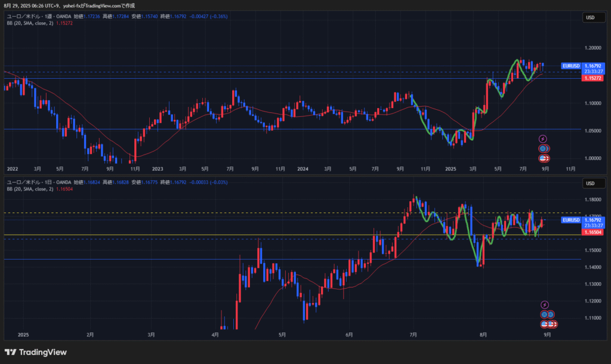Viewport: 611px width, 364px height.
Task: Click the -0.00427 (-0.36%) change value
Action: click(x=208, y=16)
